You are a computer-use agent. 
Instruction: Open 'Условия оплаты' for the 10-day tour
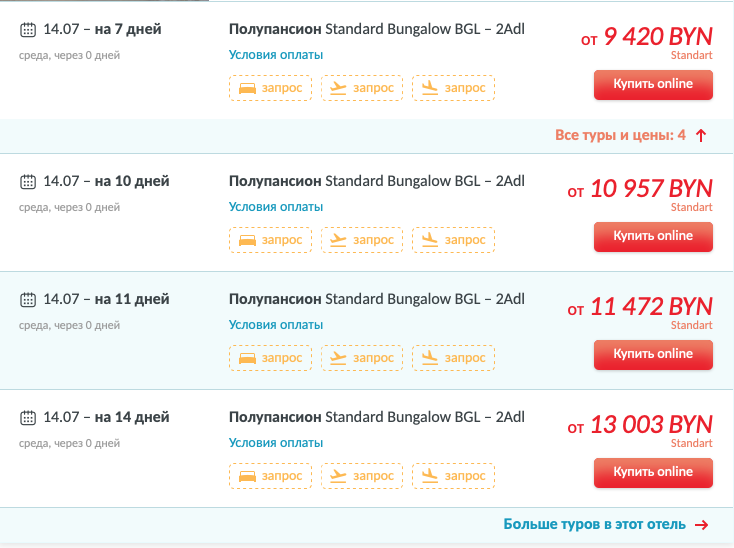coord(276,207)
